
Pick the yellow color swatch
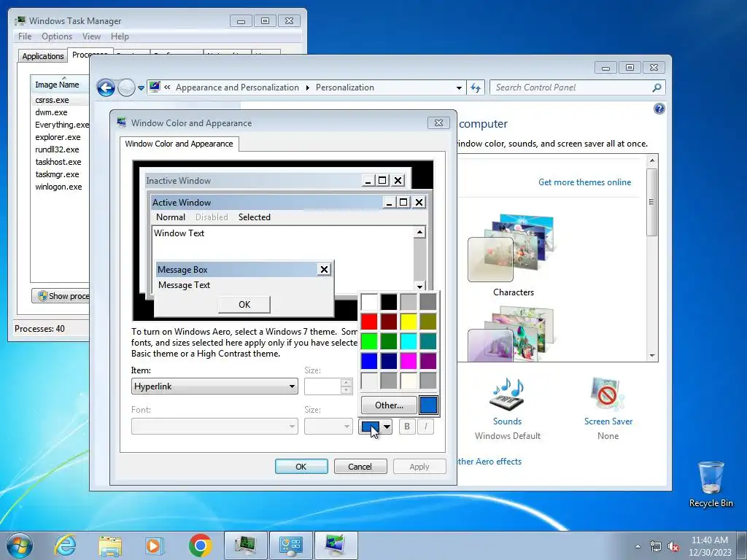pos(409,322)
